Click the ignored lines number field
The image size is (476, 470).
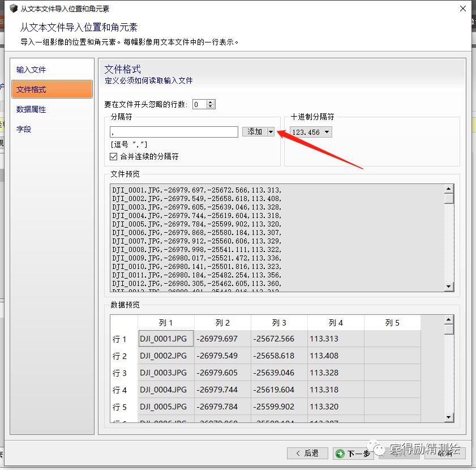(x=200, y=104)
